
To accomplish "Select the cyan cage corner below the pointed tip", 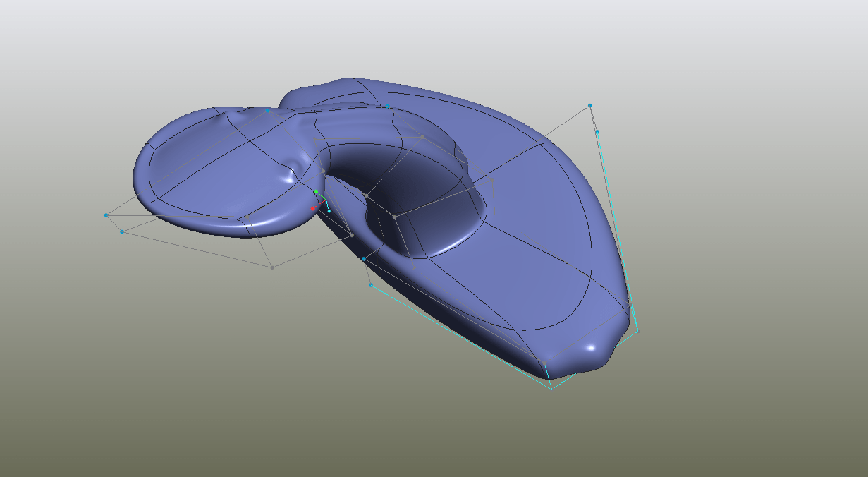I will tap(551, 388).
